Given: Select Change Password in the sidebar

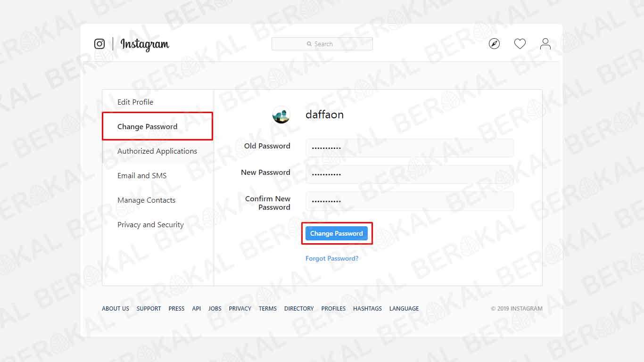Looking at the screenshot, I should tap(148, 126).
